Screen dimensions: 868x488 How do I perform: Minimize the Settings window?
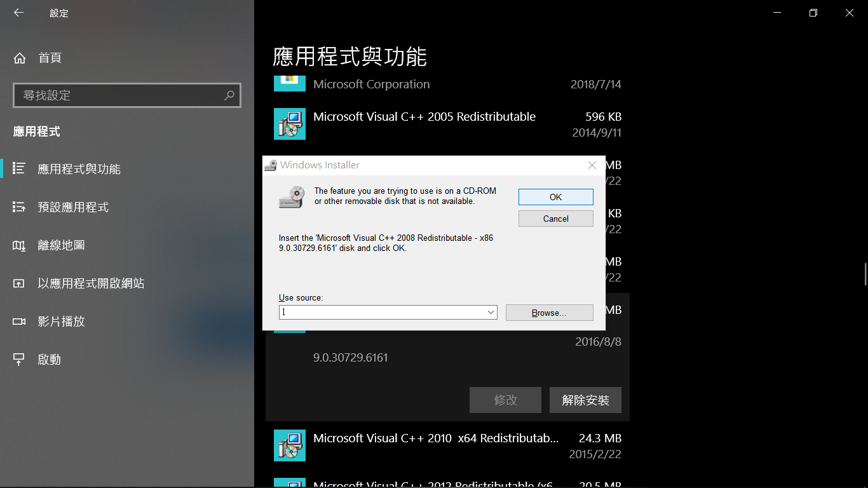776,13
